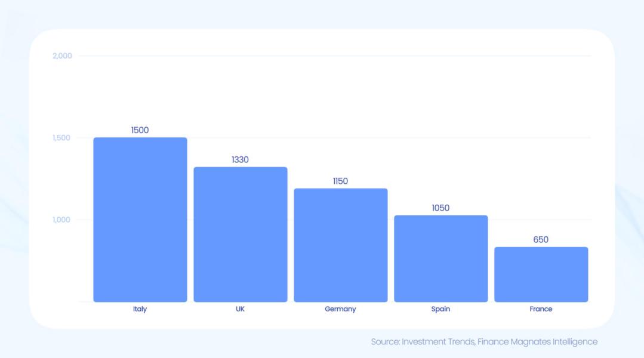Viewport: 644px width, 358px height.
Task: Select the 1,500 y-axis tick label
Action: pos(62,138)
